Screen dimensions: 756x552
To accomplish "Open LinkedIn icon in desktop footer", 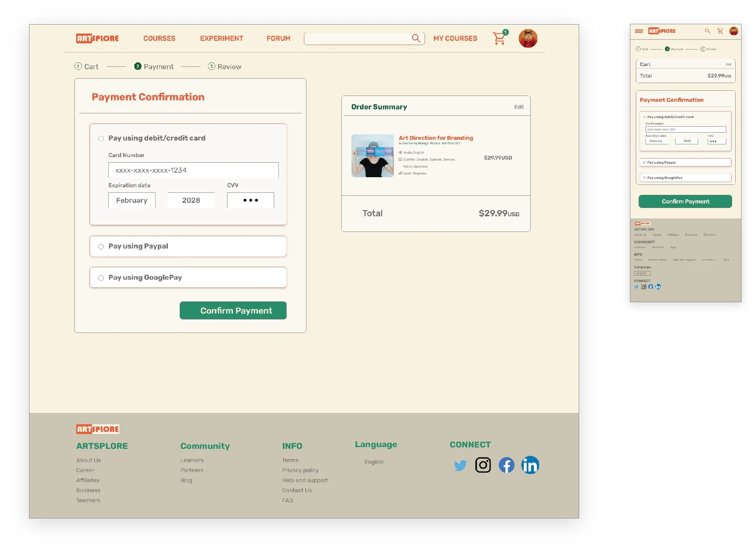I will [530, 465].
